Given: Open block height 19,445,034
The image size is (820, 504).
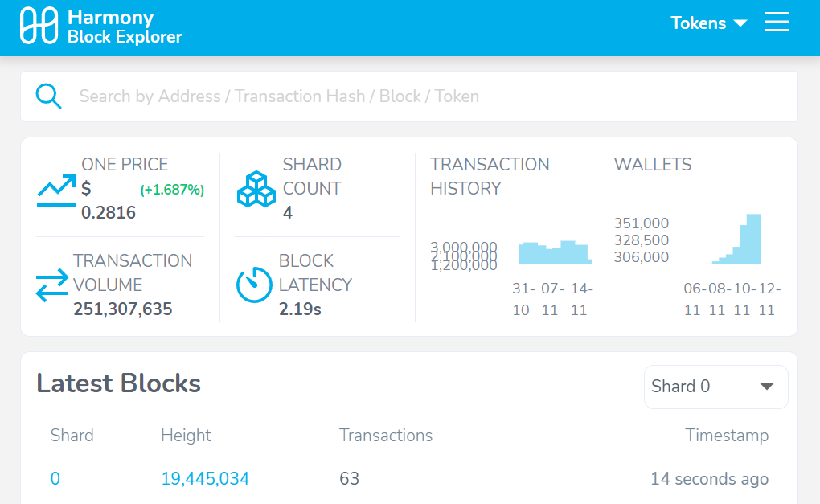Looking at the screenshot, I should tap(205, 479).
